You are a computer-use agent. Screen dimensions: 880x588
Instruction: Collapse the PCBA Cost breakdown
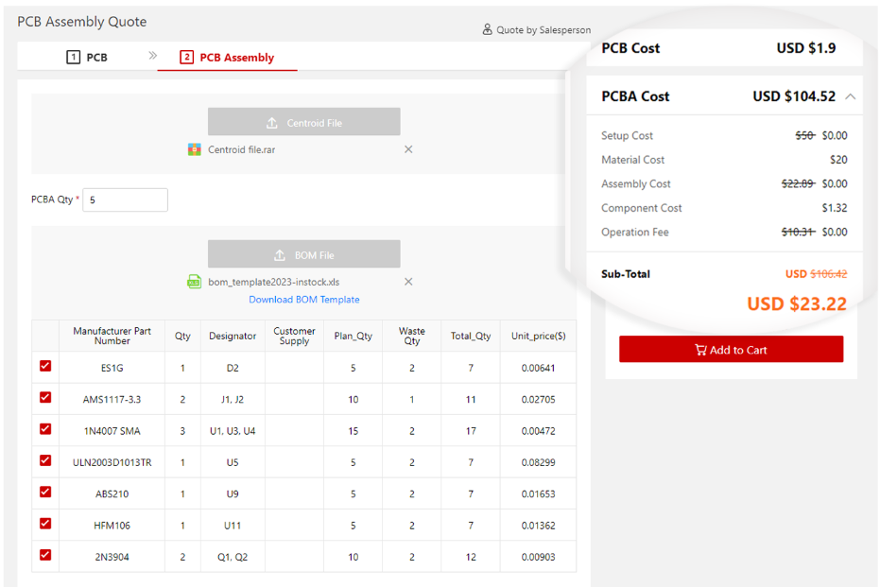[851, 96]
